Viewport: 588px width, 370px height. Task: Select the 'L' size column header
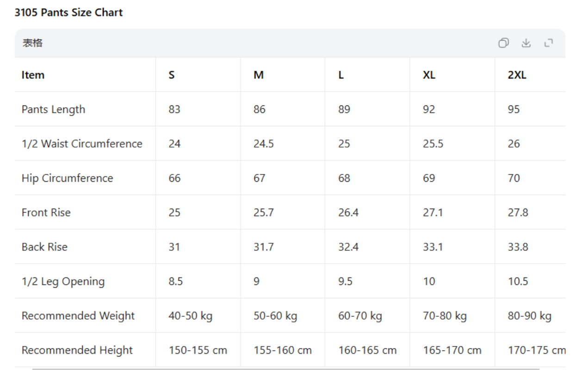pyautogui.click(x=341, y=75)
